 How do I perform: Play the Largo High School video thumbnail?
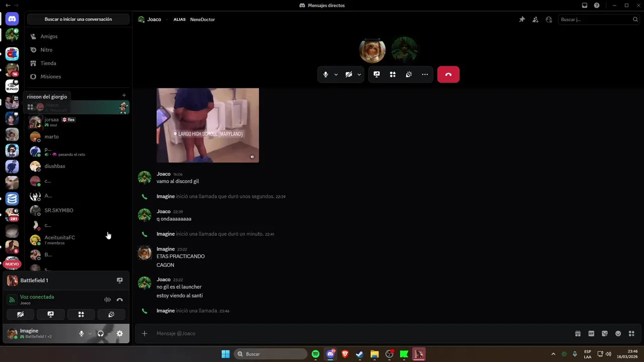pyautogui.click(x=208, y=125)
